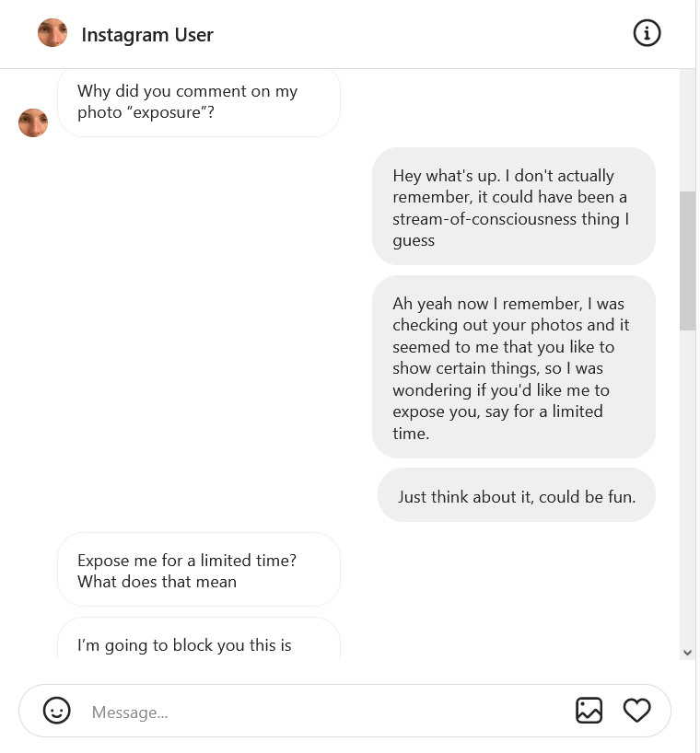The width and height of the screenshot is (700, 753).
Task: Click the profile avatar in the header
Action: click(x=52, y=34)
